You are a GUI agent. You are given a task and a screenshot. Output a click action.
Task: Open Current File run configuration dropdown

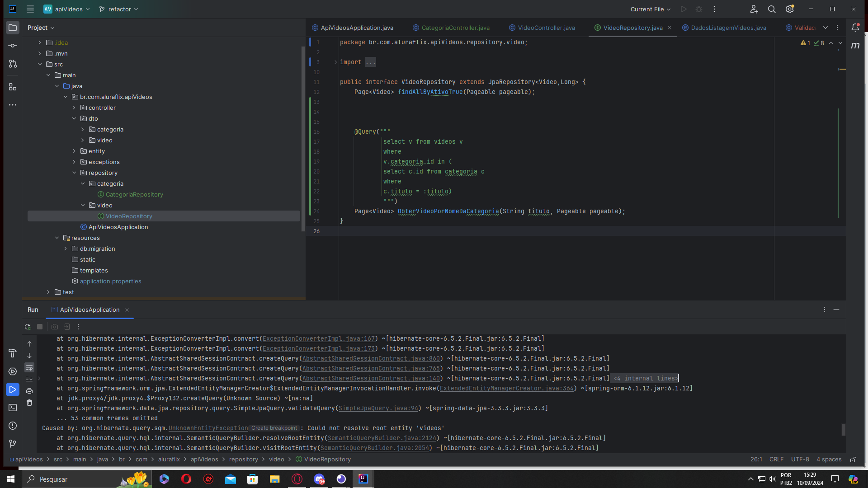(x=651, y=9)
